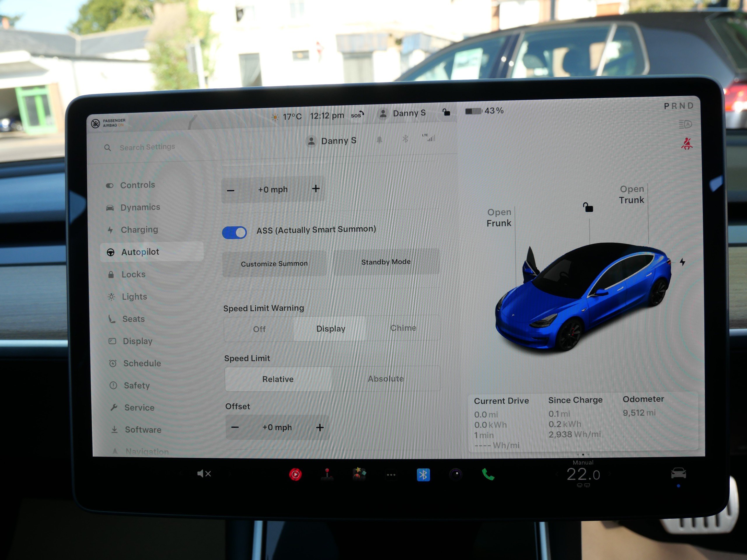Tap Standby Mode button
The height and width of the screenshot is (560, 747).
(x=386, y=262)
